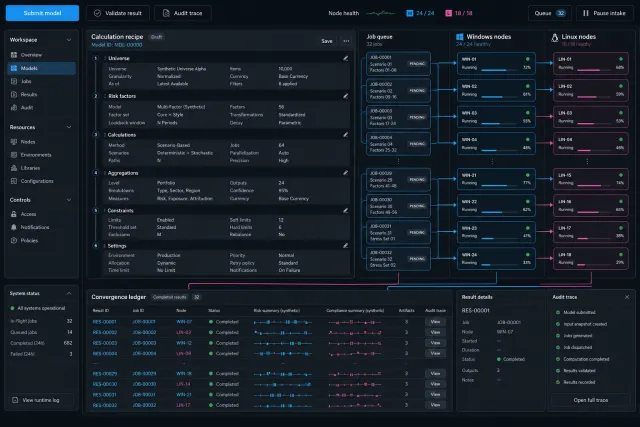Click the edit pencil for Risk factors section
The image size is (640, 427).
tap(345, 96)
